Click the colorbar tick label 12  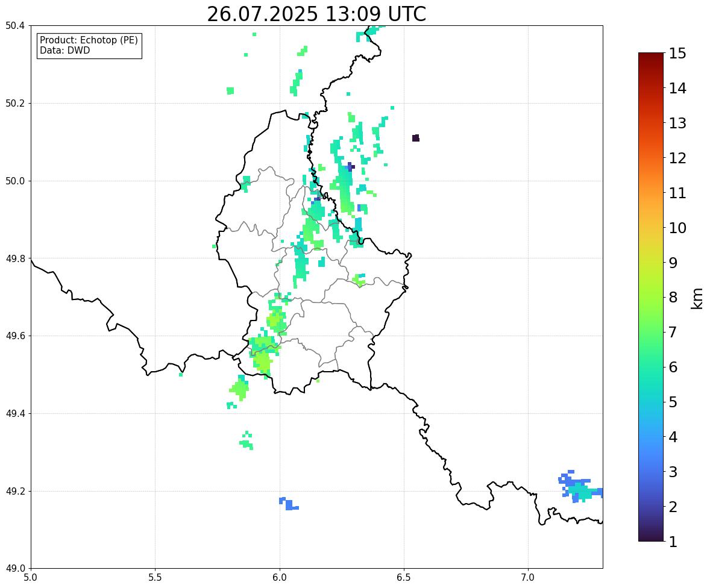tap(677, 158)
